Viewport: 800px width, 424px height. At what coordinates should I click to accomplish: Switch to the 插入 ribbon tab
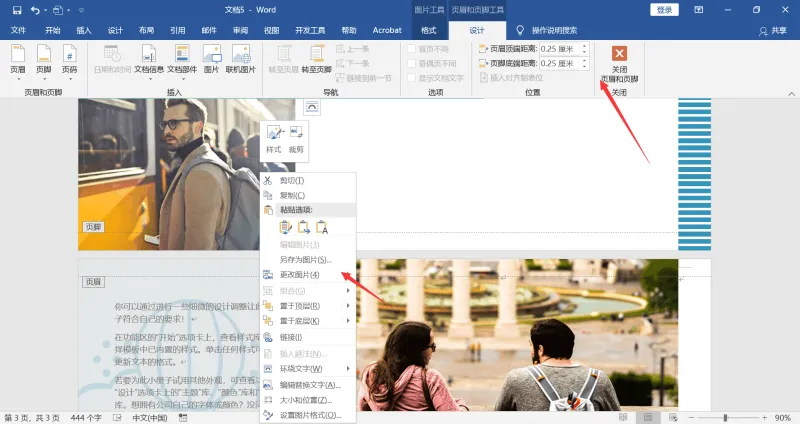84,31
